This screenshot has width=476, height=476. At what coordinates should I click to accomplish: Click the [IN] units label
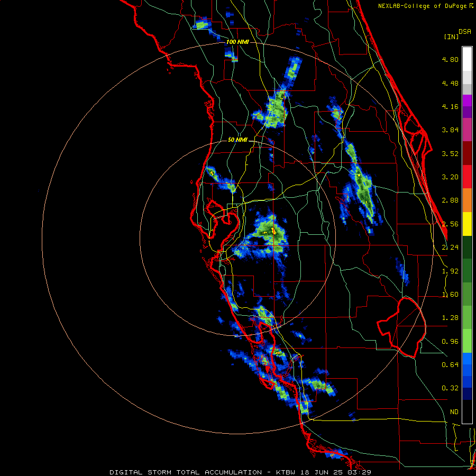[x=451, y=36]
